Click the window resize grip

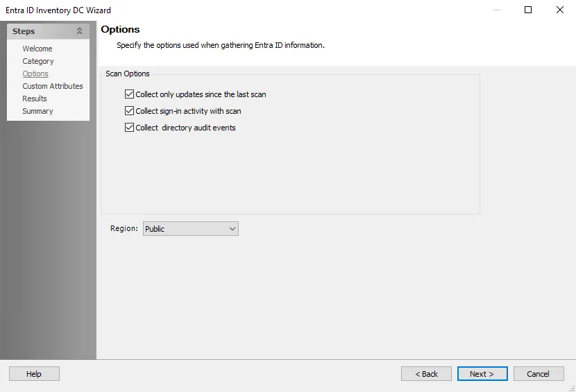click(x=572, y=389)
